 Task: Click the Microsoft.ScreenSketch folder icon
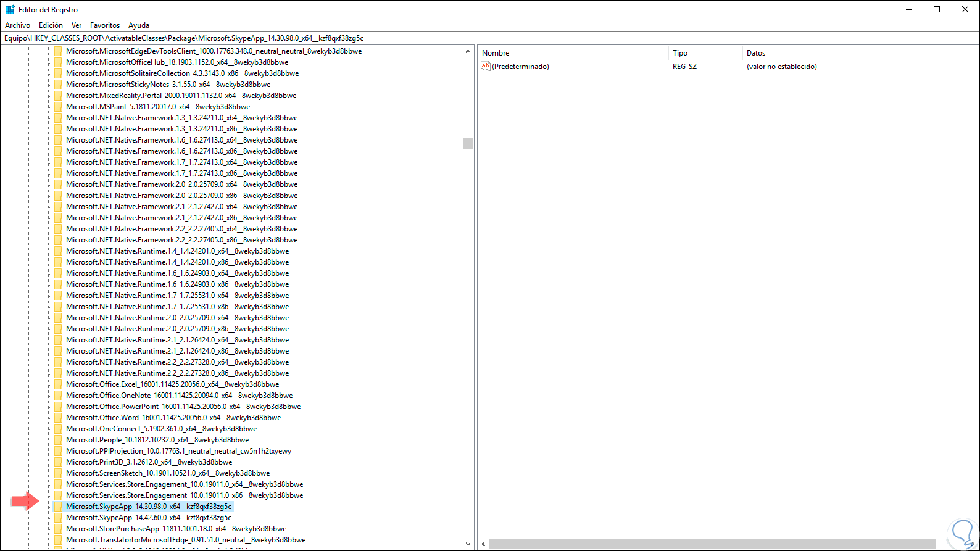pos(58,473)
